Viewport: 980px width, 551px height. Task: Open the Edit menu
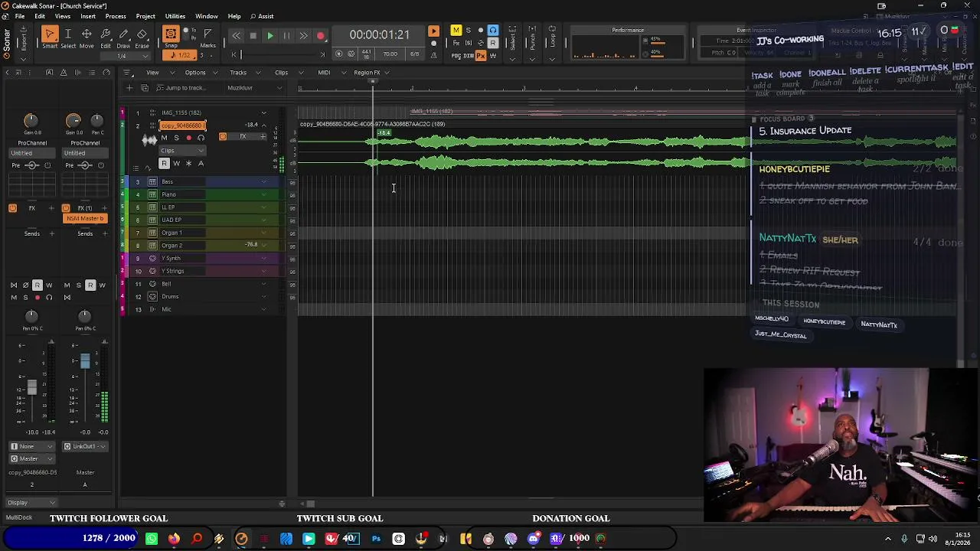40,16
